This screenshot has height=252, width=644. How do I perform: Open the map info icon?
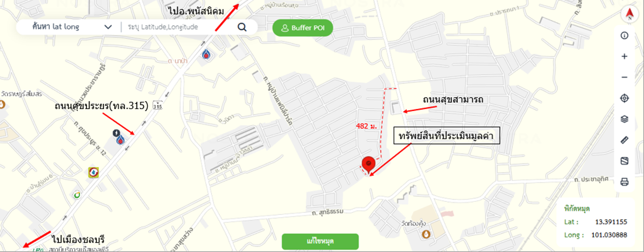pos(624,35)
